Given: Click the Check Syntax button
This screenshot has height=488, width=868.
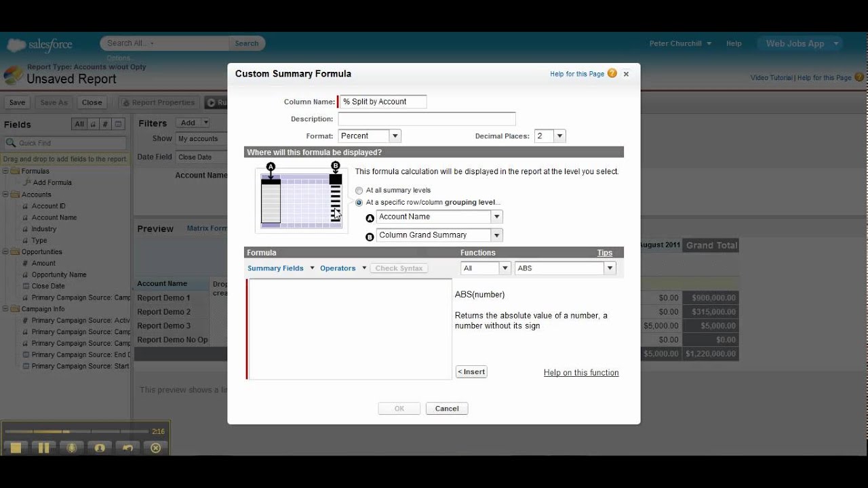Looking at the screenshot, I should pos(399,268).
